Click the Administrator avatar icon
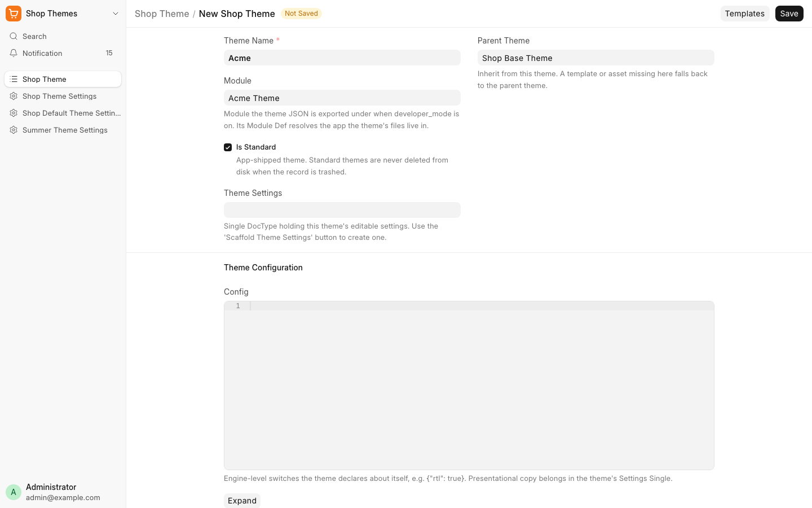The height and width of the screenshot is (508, 812). coord(14,492)
